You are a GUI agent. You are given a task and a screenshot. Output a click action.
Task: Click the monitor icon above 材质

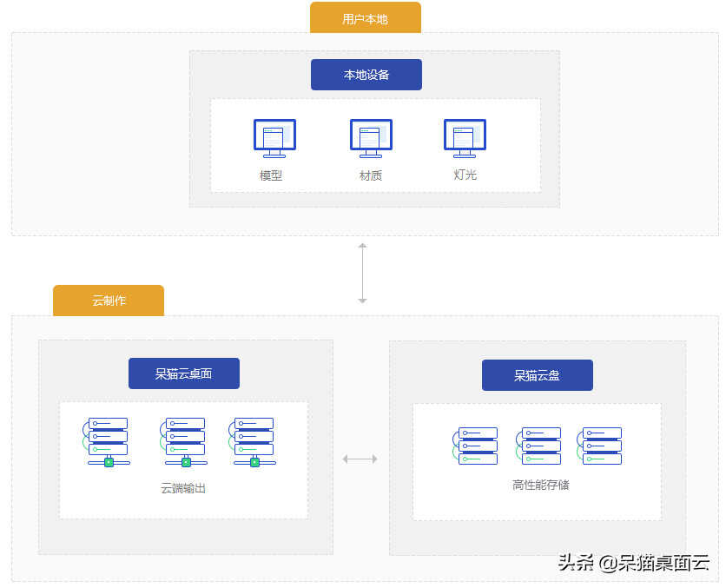coord(371,138)
